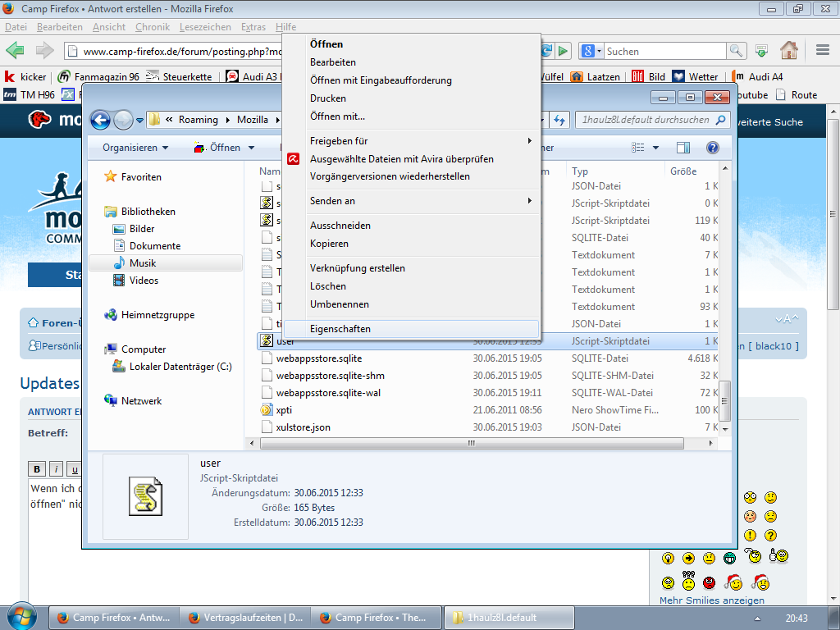Click the downloads arrow icon in Firefox

761,51
